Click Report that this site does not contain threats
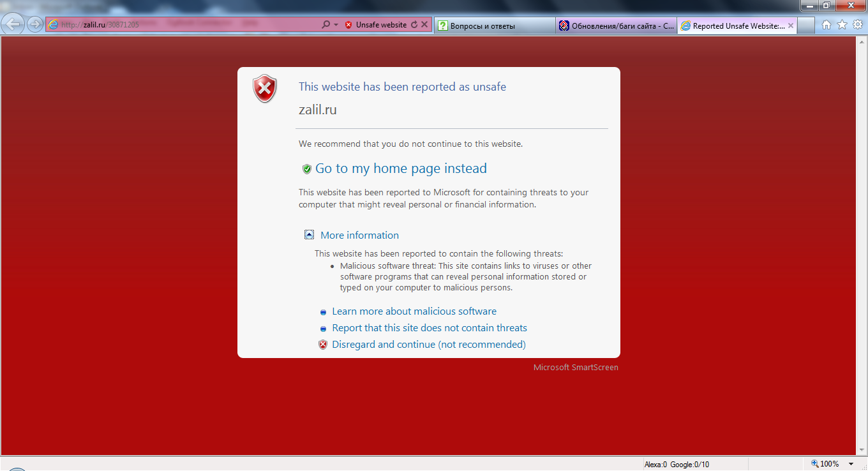Image resolution: width=868 pixels, height=471 pixels. [430, 328]
